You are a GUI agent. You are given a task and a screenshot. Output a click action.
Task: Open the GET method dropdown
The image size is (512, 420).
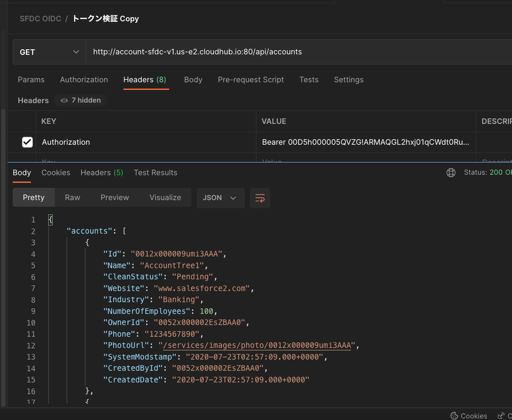[49, 52]
